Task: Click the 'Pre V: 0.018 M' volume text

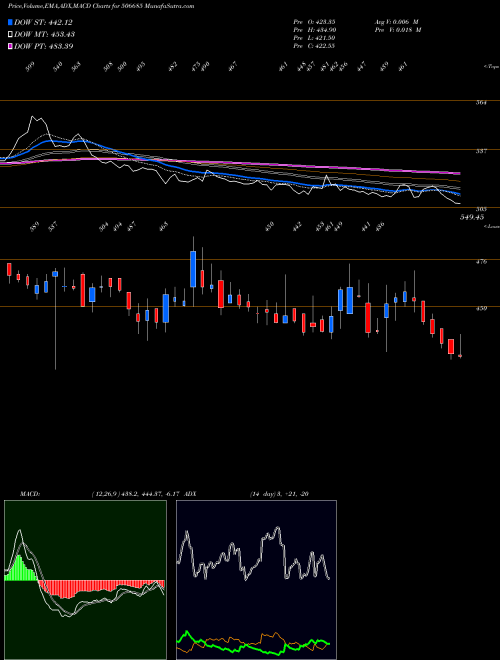Action: point(397,30)
